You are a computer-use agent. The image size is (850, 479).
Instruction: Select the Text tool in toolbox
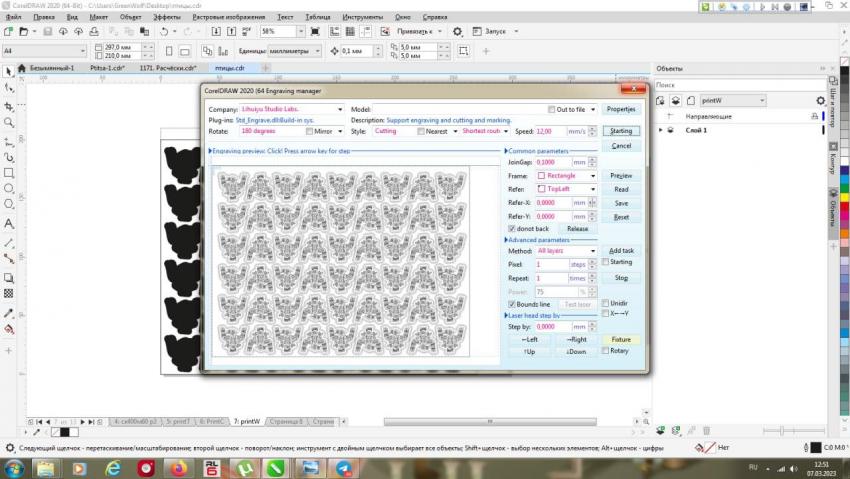9,224
